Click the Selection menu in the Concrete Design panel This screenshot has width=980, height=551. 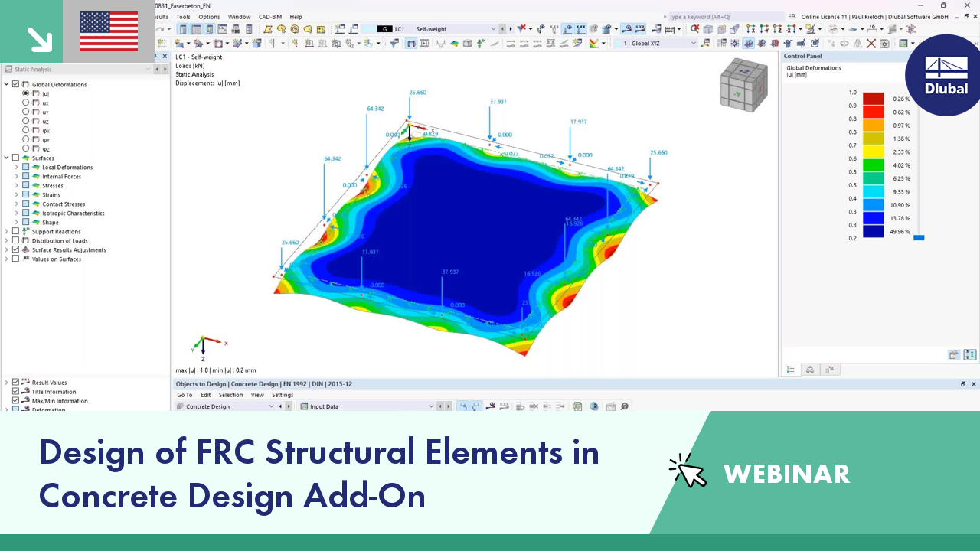[x=230, y=395]
